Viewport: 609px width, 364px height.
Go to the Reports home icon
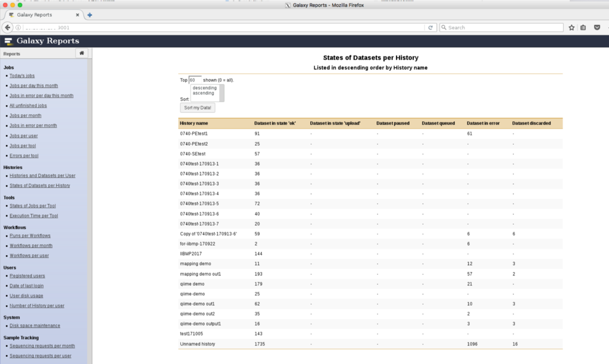tap(82, 53)
